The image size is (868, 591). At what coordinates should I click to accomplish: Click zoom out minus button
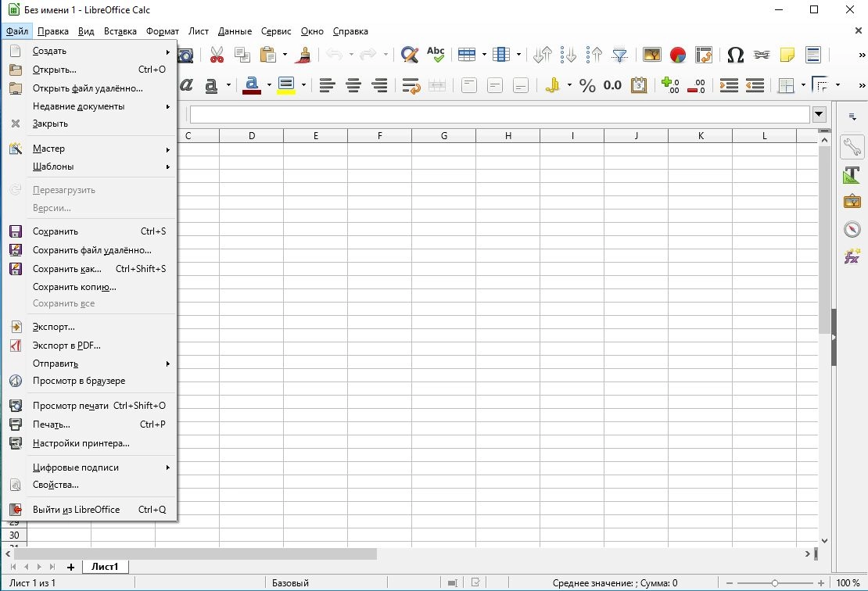pos(730,583)
